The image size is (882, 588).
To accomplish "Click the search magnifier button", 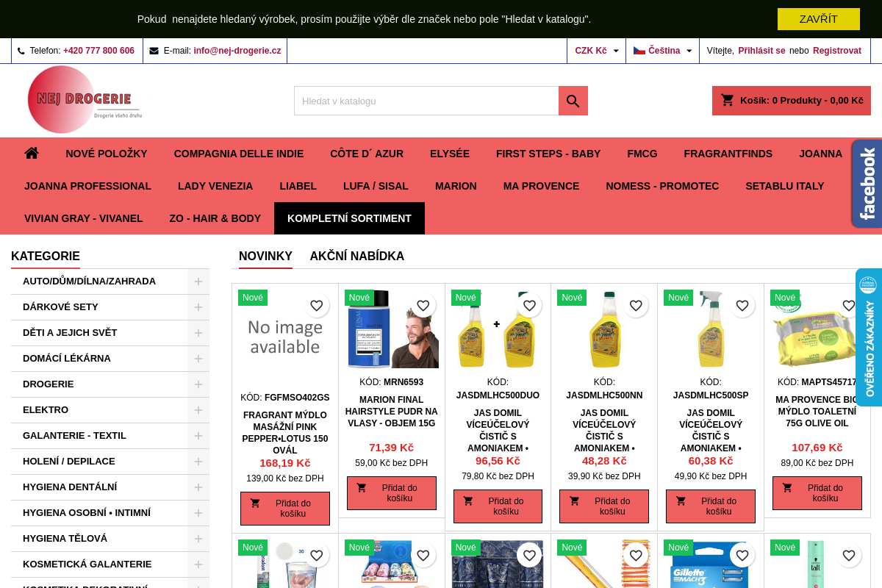I will [573, 101].
